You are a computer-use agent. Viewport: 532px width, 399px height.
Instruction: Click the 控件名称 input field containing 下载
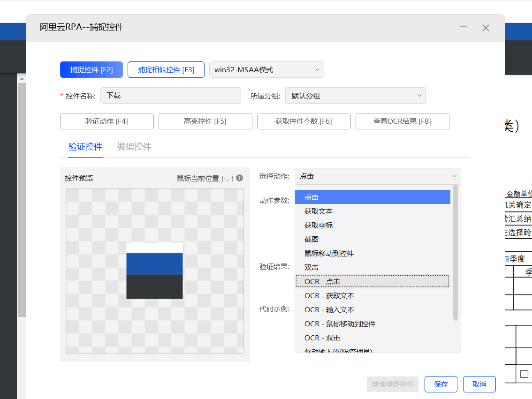171,96
